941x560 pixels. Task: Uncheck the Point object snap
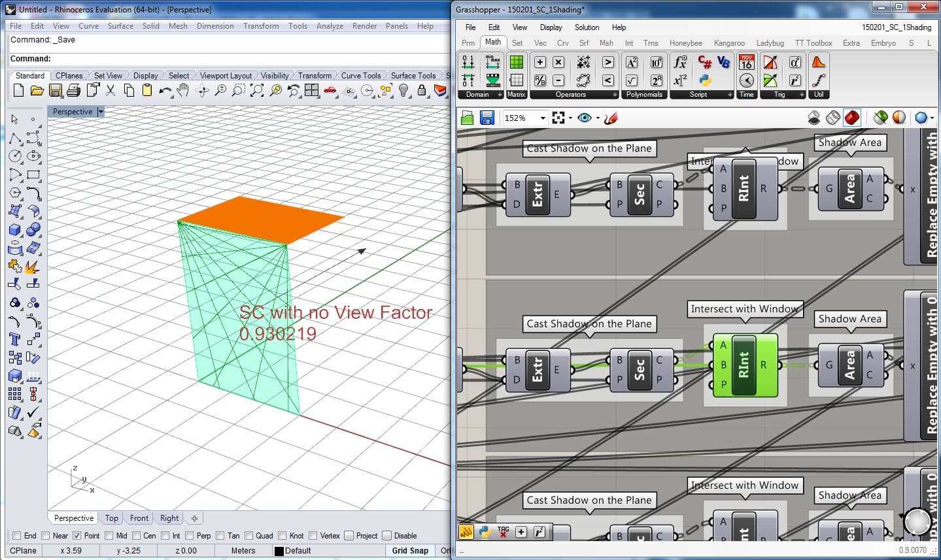pyautogui.click(x=77, y=536)
